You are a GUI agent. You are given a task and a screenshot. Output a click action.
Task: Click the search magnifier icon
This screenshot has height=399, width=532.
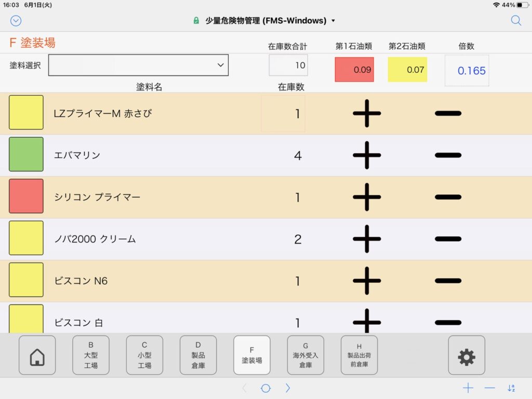(x=516, y=21)
